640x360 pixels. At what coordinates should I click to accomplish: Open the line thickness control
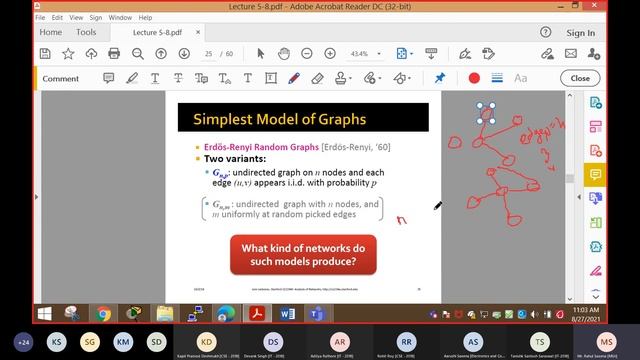497,78
